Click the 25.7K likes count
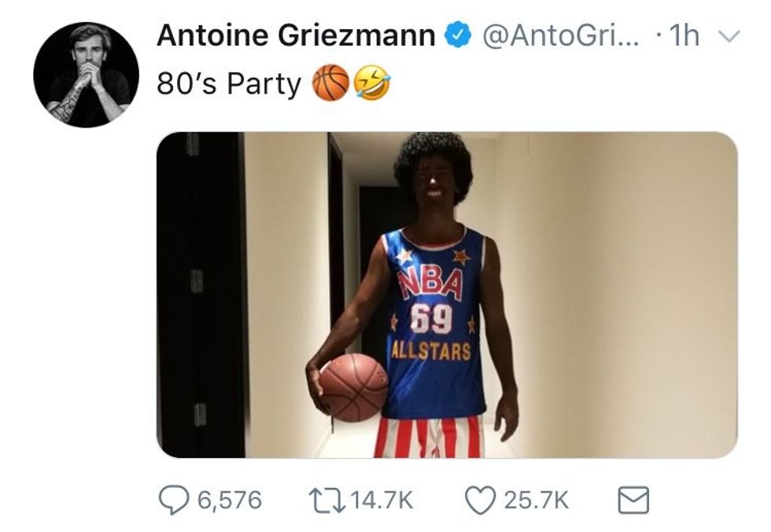771x532 pixels. 537,500
